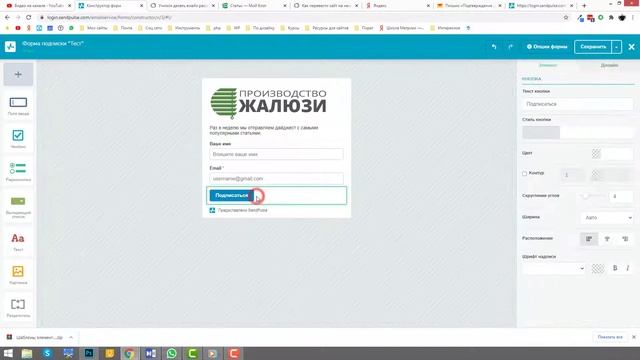Image resolution: width=640 pixels, height=360 pixels.
Task: Open the Windows Start menu
Action: (8, 353)
